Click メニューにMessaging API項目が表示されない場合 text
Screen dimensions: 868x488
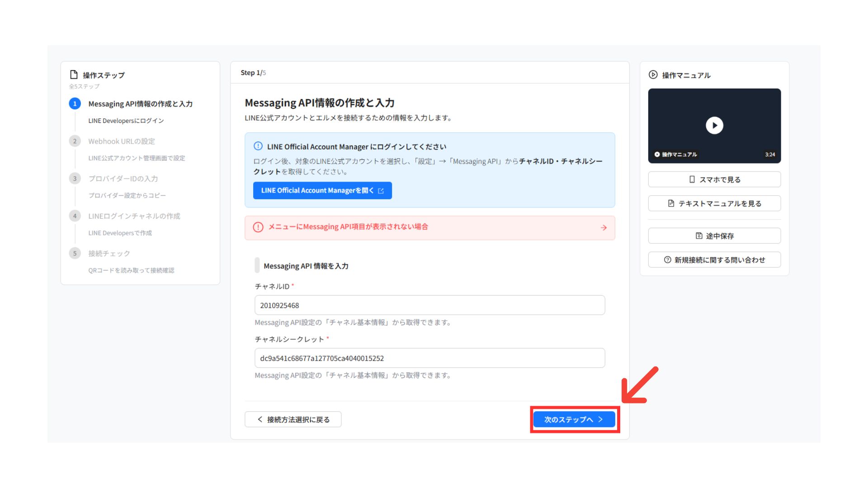[x=348, y=227]
